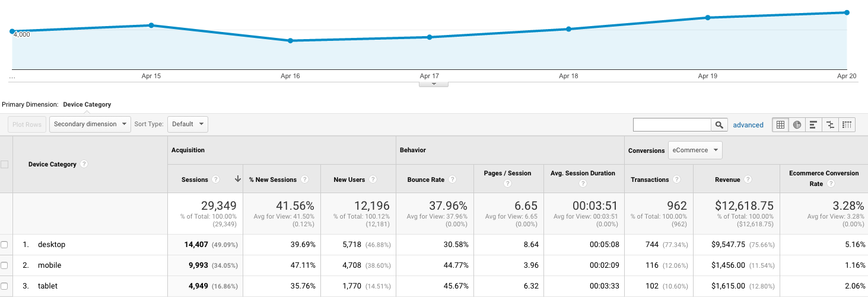Viewport: 868px width, 298px height.
Task: Sort by the Transactions column header
Action: pos(650,180)
